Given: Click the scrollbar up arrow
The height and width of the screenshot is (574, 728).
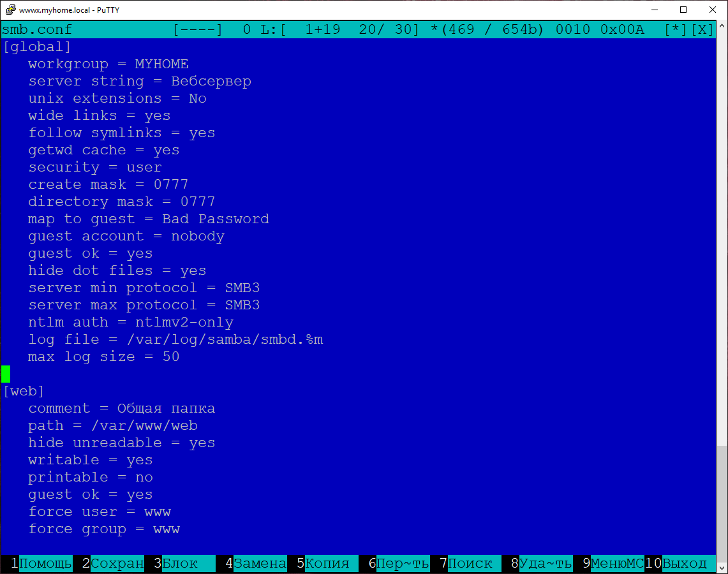Looking at the screenshot, I should [722, 26].
